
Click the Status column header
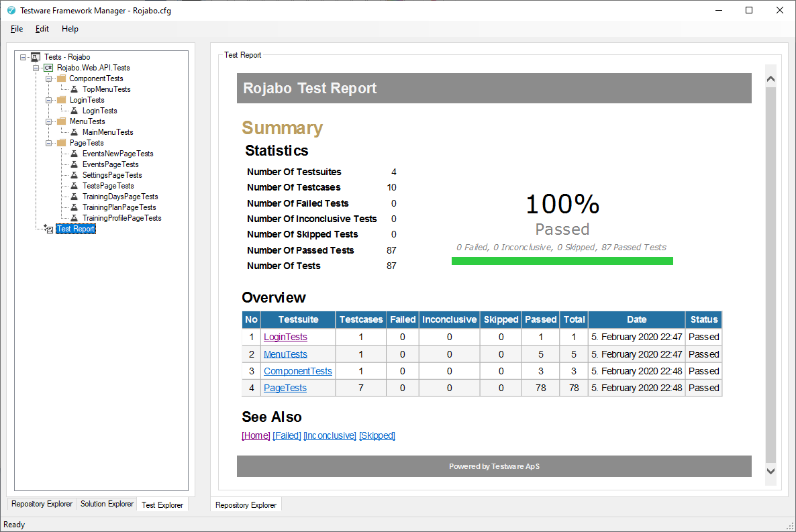pos(703,319)
